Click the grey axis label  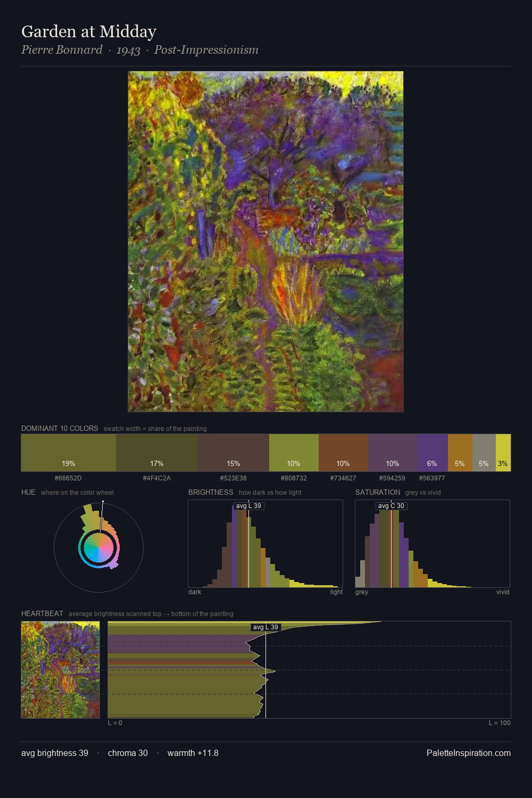[362, 592]
